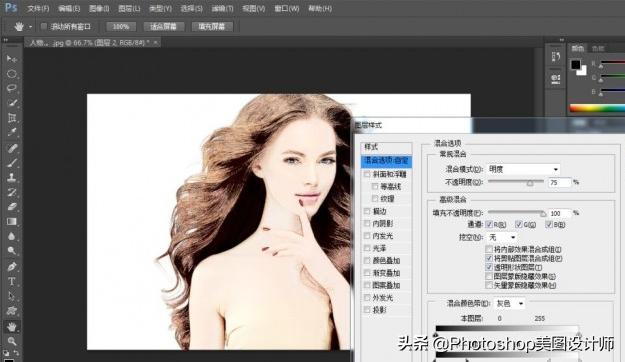
Task: Click the Ps application logo
Action: click(x=11, y=7)
